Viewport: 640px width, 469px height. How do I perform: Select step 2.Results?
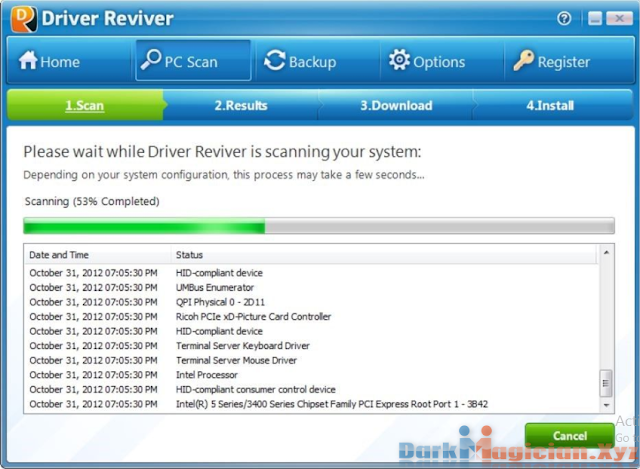[x=241, y=105]
